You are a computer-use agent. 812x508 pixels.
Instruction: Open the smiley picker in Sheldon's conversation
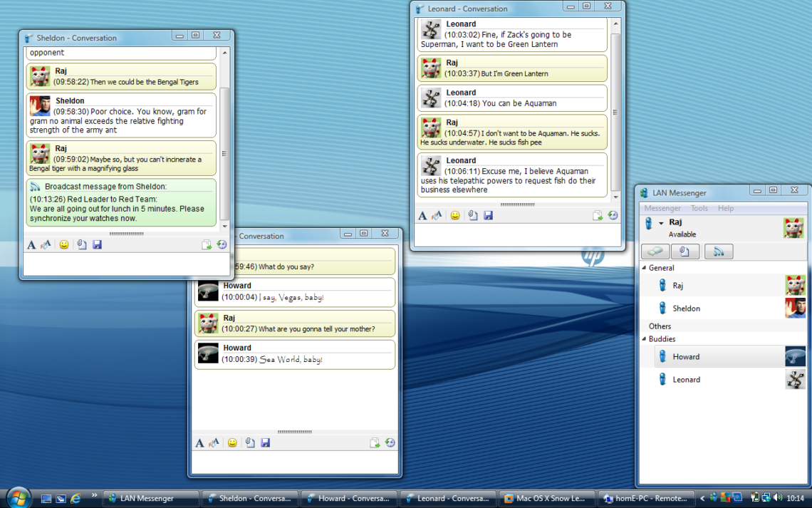(x=63, y=244)
